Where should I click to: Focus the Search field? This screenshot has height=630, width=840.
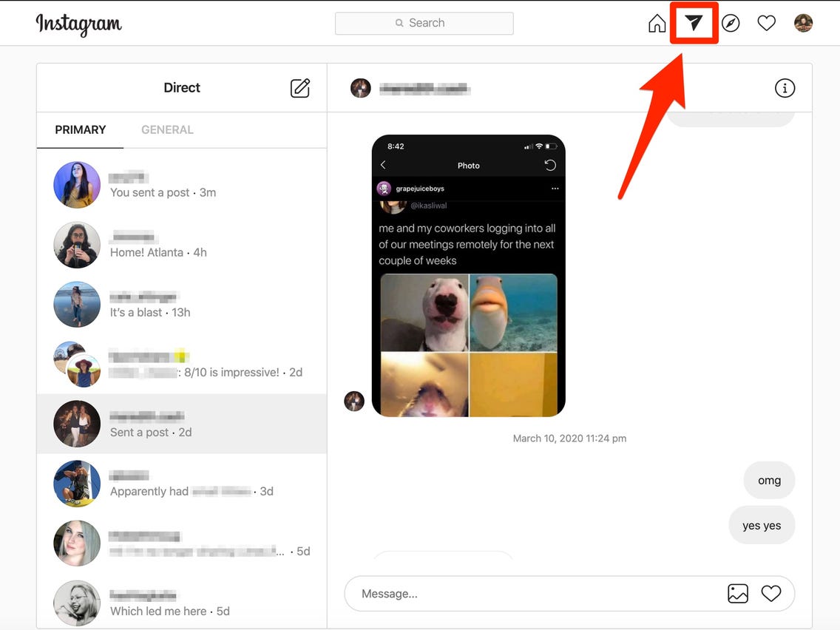click(x=424, y=23)
